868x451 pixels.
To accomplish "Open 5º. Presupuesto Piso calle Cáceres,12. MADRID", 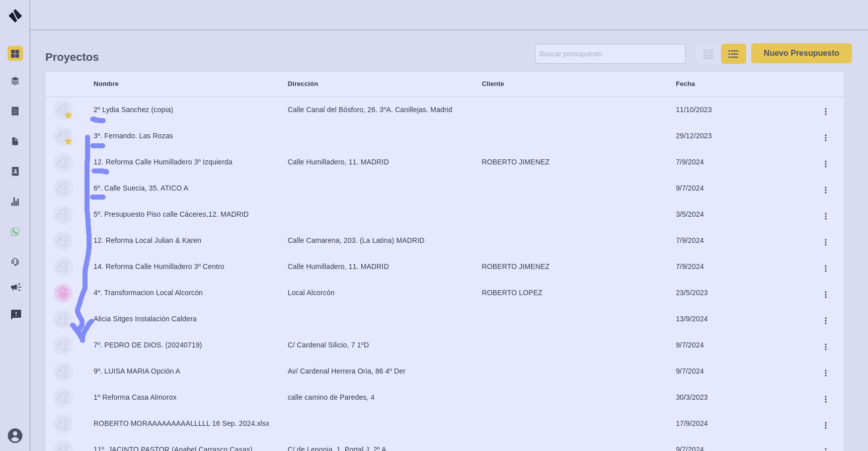I will tap(171, 214).
